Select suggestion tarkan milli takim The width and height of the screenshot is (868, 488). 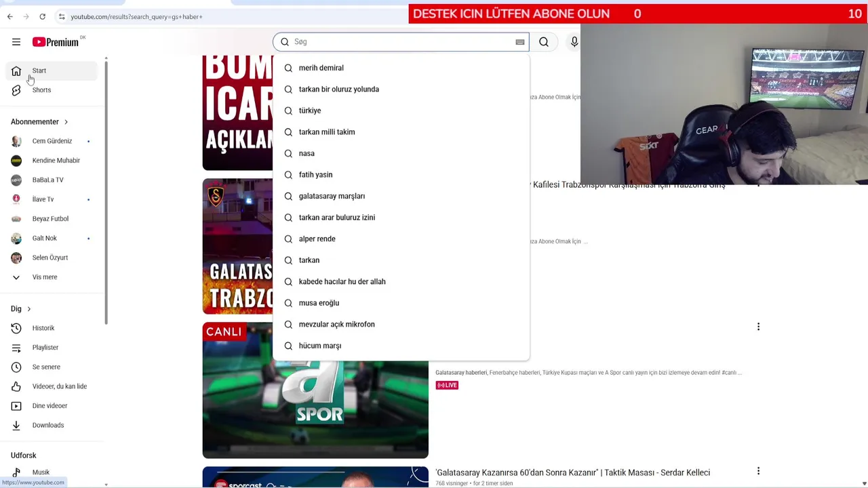tap(401, 132)
